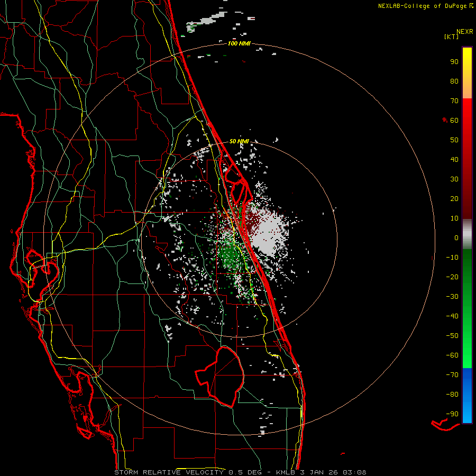Select the -50 knot scale label
This screenshot has height=476, width=476.
pyautogui.click(x=452, y=336)
